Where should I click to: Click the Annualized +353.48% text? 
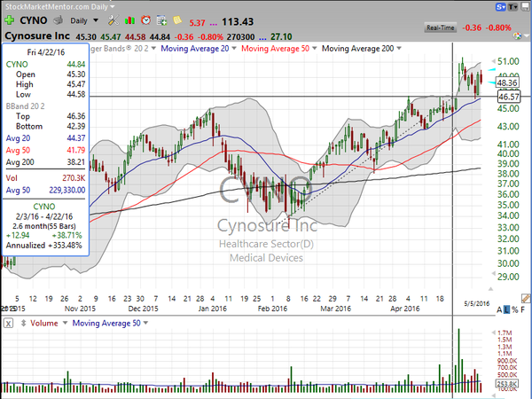tap(44, 246)
